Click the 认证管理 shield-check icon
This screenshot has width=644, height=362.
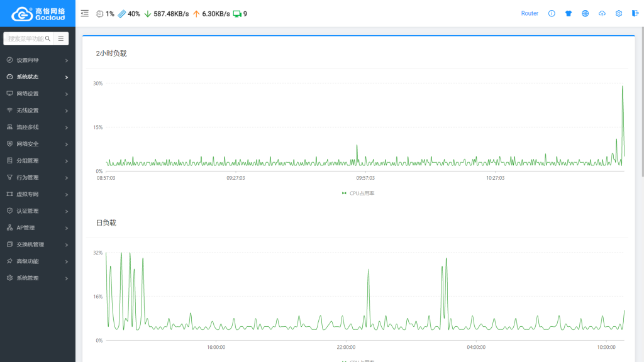click(x=9, y=211)
